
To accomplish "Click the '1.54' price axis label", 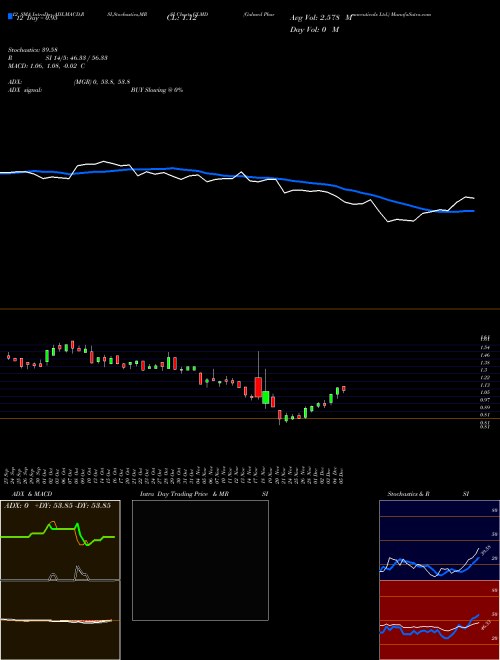I will [485, 347].
